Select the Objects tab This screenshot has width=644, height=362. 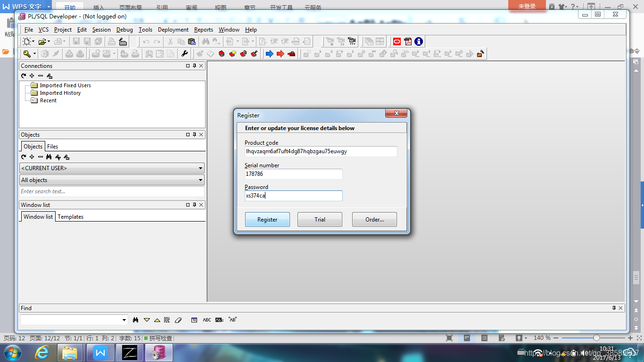(33, 147)
